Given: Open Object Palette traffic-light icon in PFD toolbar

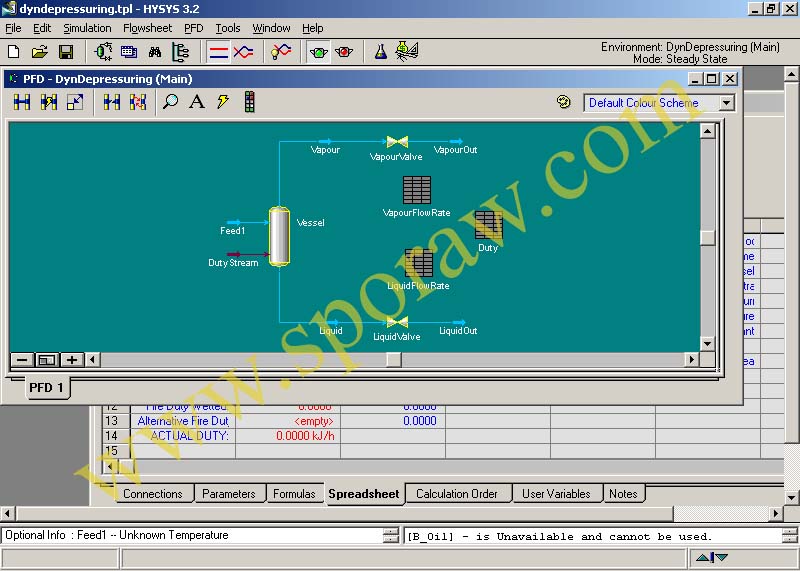Looking at the screenshot, I should [249, 102].
